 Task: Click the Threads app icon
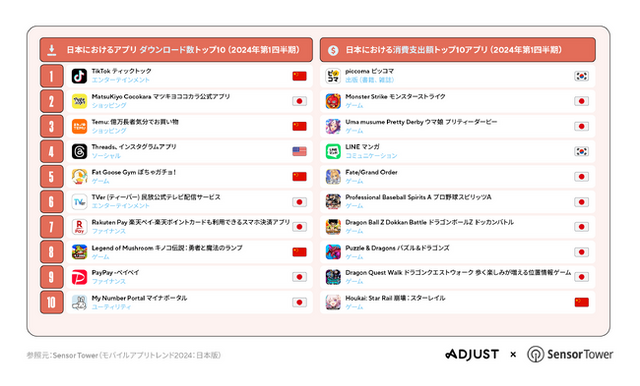click(79, 151)
